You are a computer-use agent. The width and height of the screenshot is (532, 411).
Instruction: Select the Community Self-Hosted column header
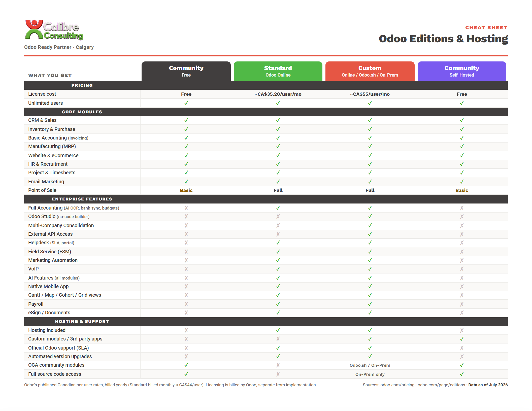pyautogui.click(x=462, y=71)
